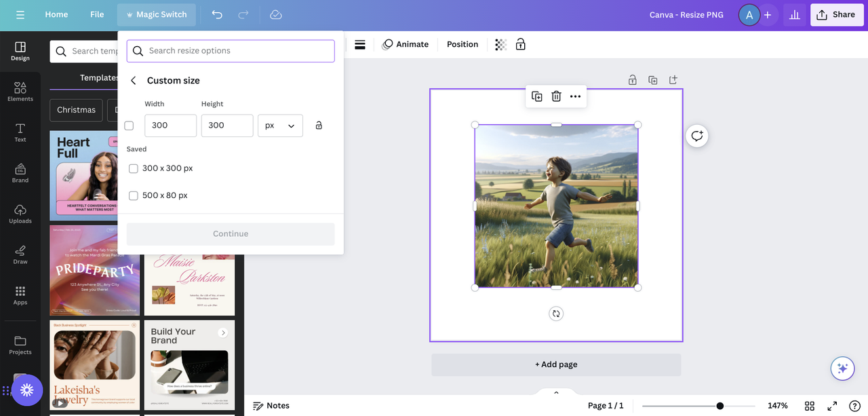Viewport: 868px width, 416px height.
Task: Open the help question mark
Action: tap(854, 406)
